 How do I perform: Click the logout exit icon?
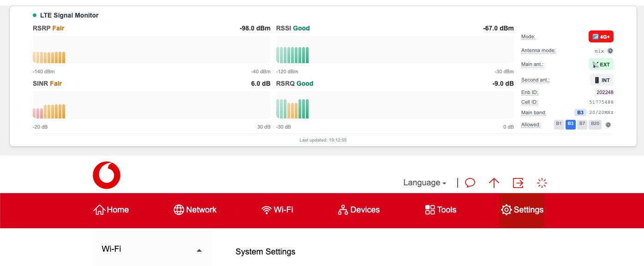click(518, 183)
